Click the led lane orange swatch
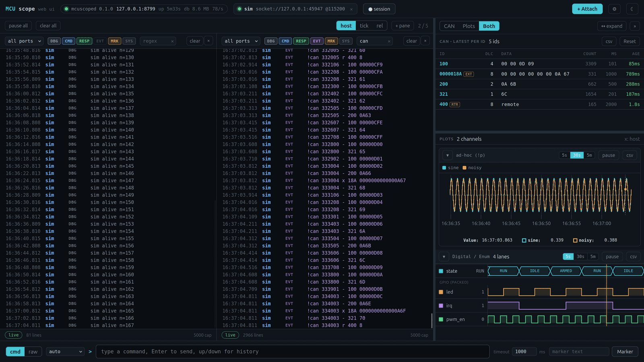 [x=441, y=292]
